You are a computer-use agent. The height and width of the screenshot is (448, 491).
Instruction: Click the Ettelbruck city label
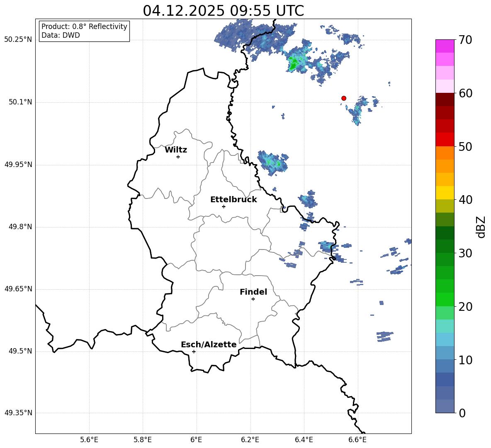pos(233,200)
